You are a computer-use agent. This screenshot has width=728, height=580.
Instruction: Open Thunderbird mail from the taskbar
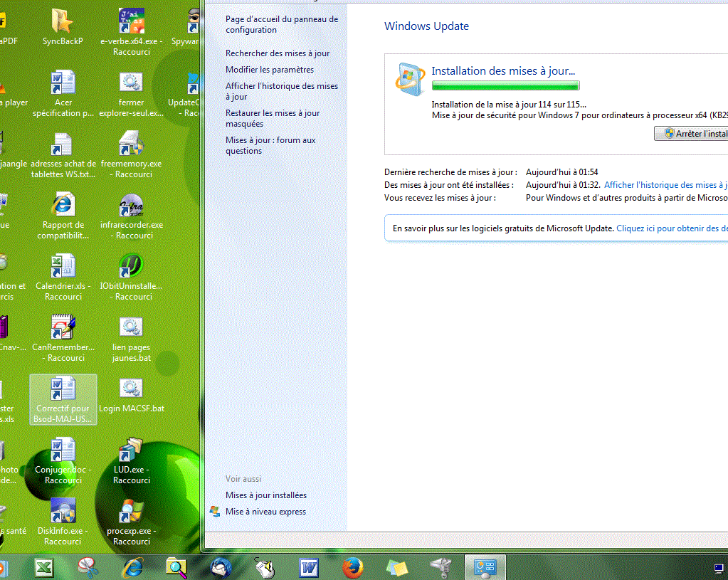221,567
